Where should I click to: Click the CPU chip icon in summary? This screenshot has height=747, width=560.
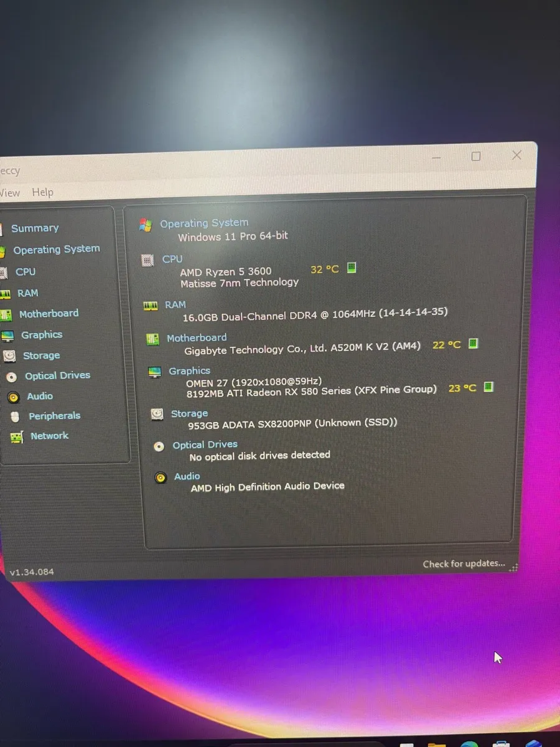click(148, 260)
